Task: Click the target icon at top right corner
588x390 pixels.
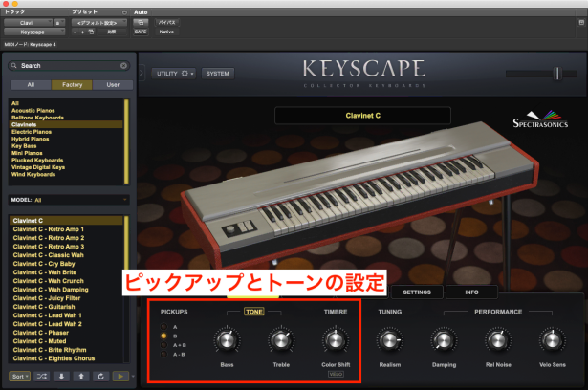Action: coord(581,23)
